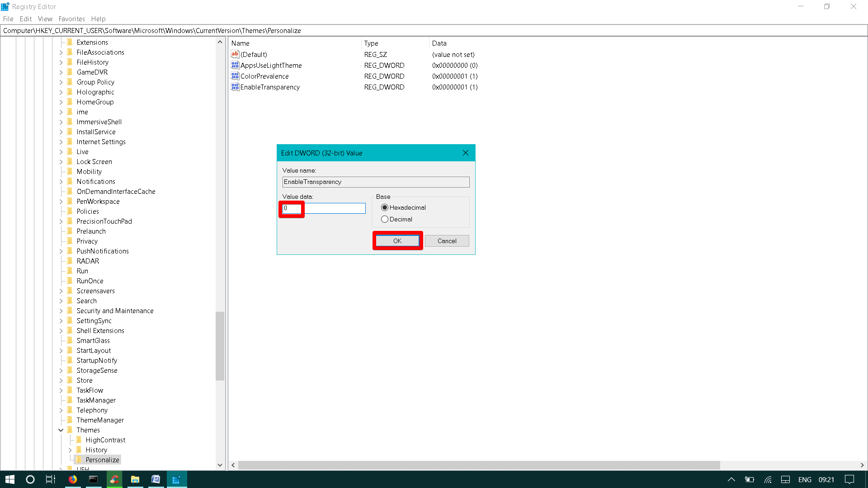Image resolution: width=868 pixels, height=488 pixels.
Task: Open File Explorer taskbar icon
Action: 135,479
